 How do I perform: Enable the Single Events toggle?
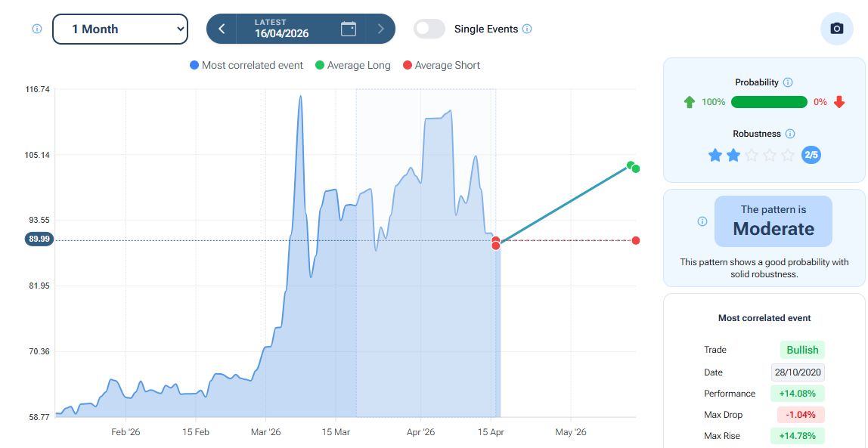pos(429,29)
